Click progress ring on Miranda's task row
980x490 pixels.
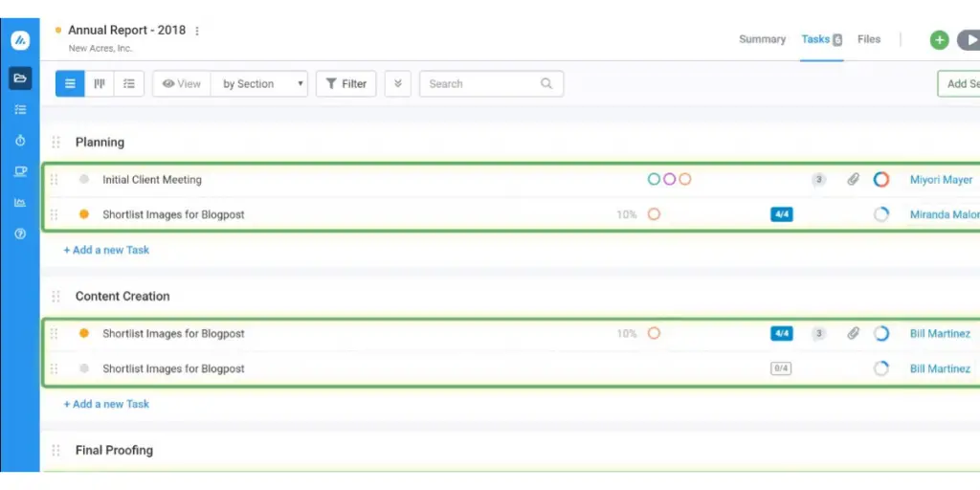point(881,214)
